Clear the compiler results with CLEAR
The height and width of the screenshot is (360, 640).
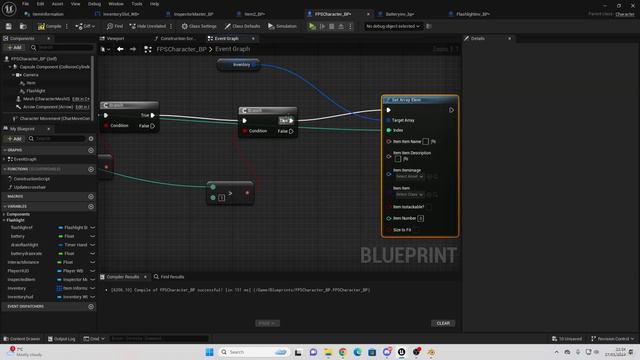(x=443, y=323)
